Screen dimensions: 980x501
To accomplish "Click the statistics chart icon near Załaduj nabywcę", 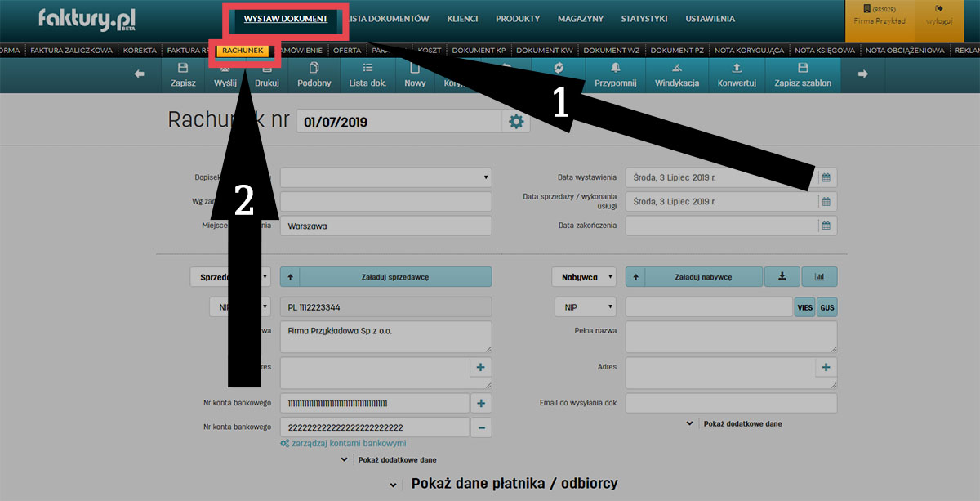I will [819, 276].
